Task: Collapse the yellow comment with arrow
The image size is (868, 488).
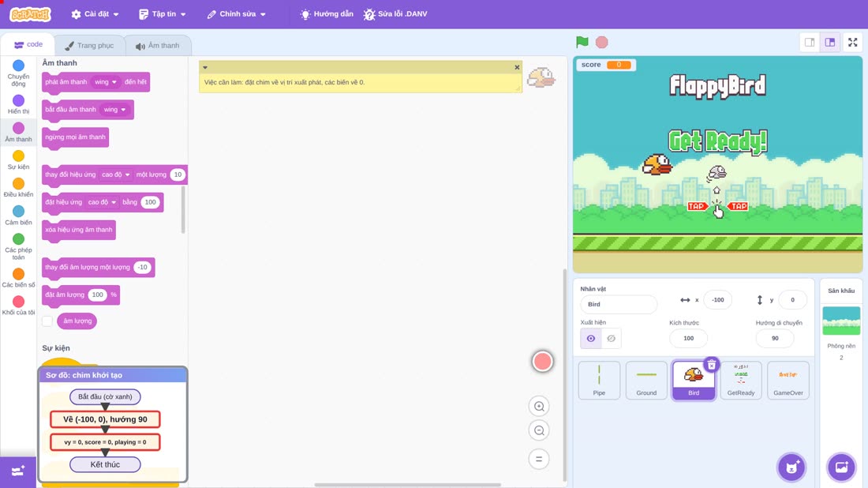Action: (x=205, y=68)
